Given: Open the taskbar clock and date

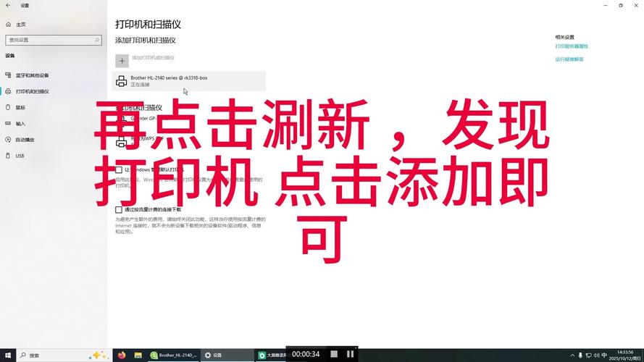Looking at the screenshot, I should click(625, 355).
